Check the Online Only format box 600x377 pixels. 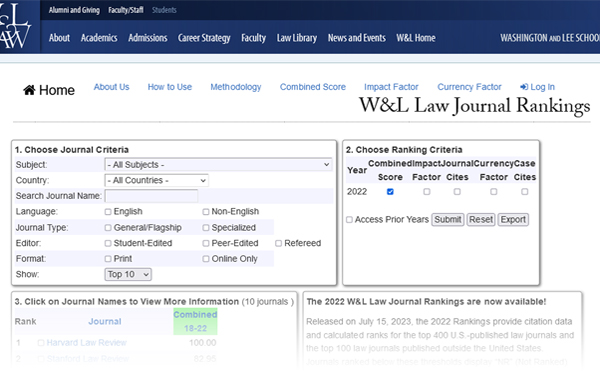[x=206, y=259]
